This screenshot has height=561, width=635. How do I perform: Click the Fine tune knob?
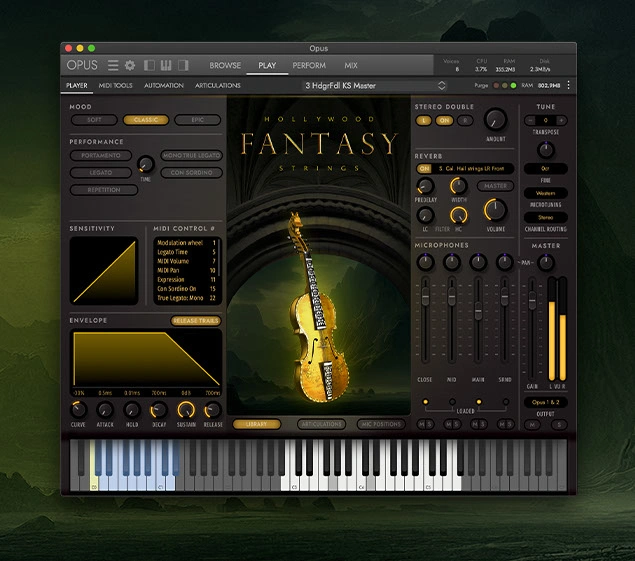pyautogui.click(x=546, y=150)
